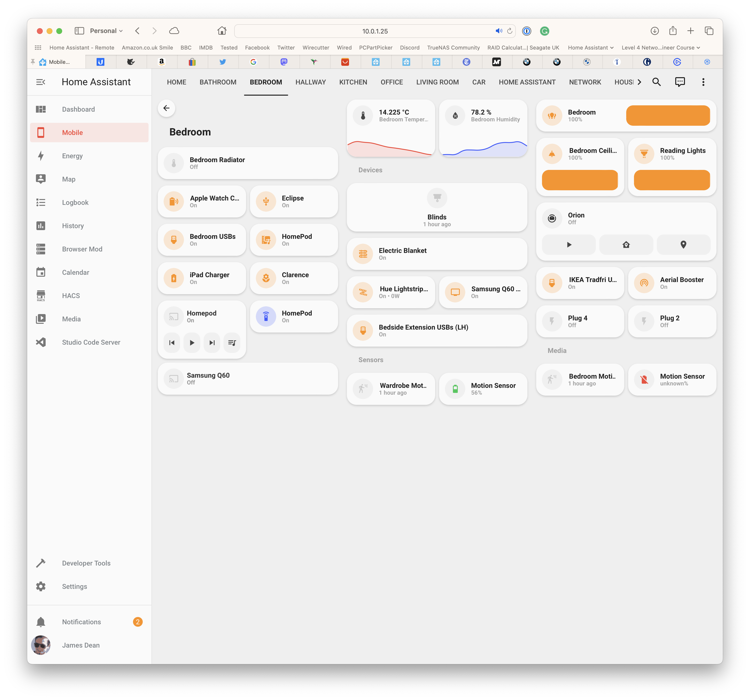This screenshot has width=750, height=700.
Task: Toggle the Clarence switch
Action: coord(294,278)
